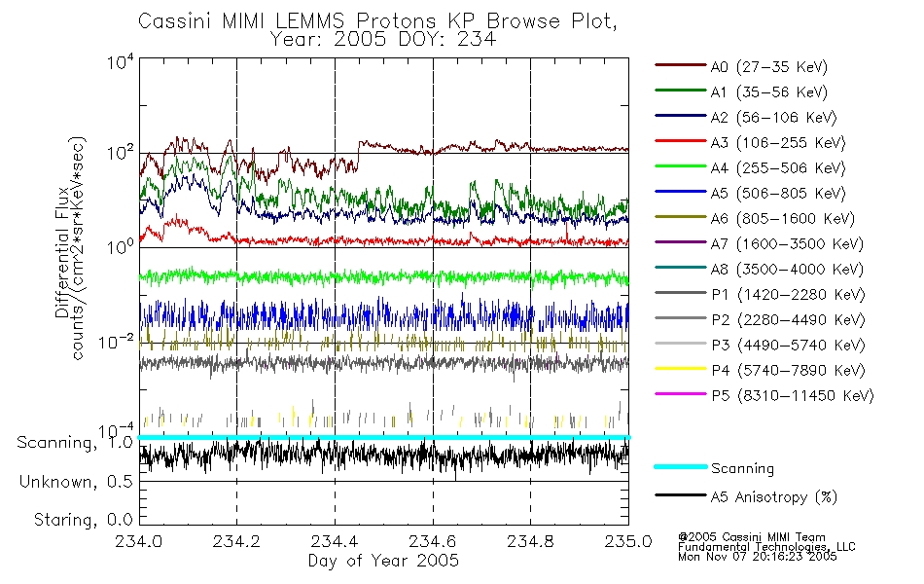This screenshot has height=584, width=924.
Task: Click the Differential Flux y-axis title
Action: pos(62,252)
